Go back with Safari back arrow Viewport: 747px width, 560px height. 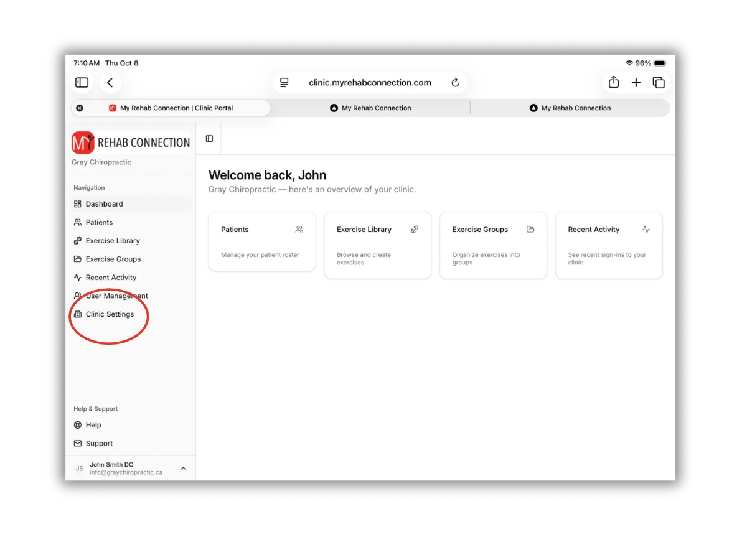[110, 82]
